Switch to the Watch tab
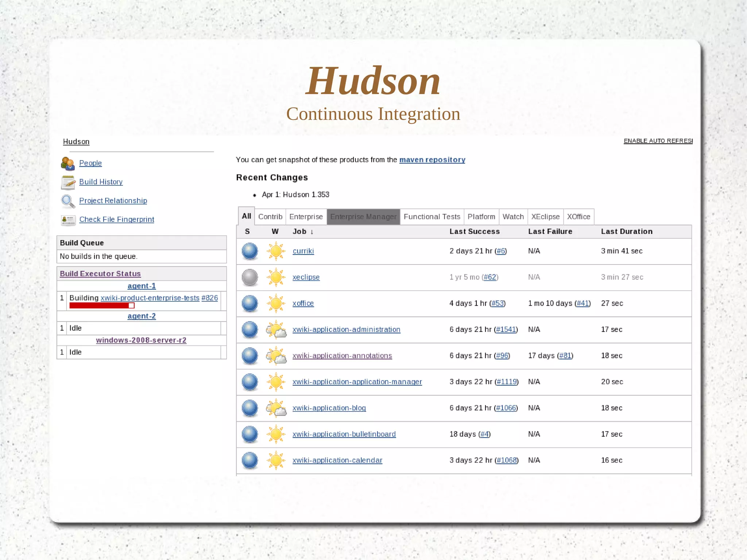This screenshot has height=560, width=747. pyautogui.click(x=513, y=217)
